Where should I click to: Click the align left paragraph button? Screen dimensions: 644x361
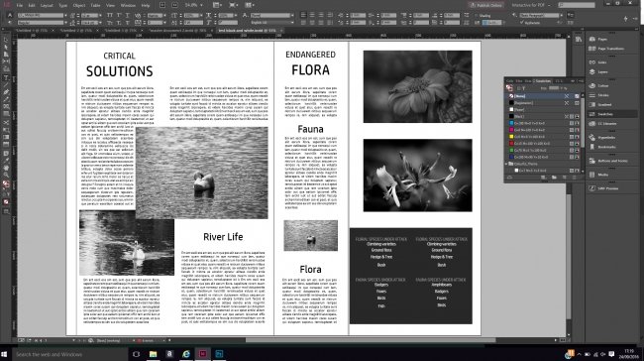point(303,15)
